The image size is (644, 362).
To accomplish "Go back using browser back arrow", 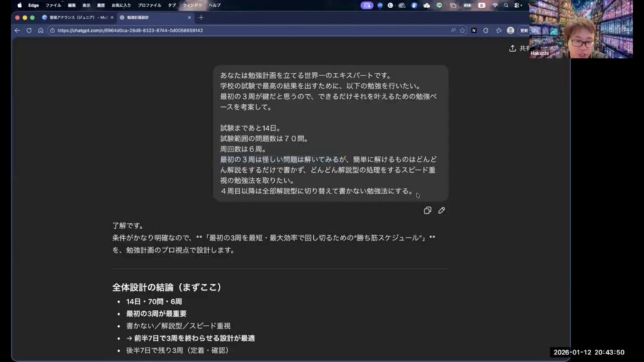I will (18, 30).
